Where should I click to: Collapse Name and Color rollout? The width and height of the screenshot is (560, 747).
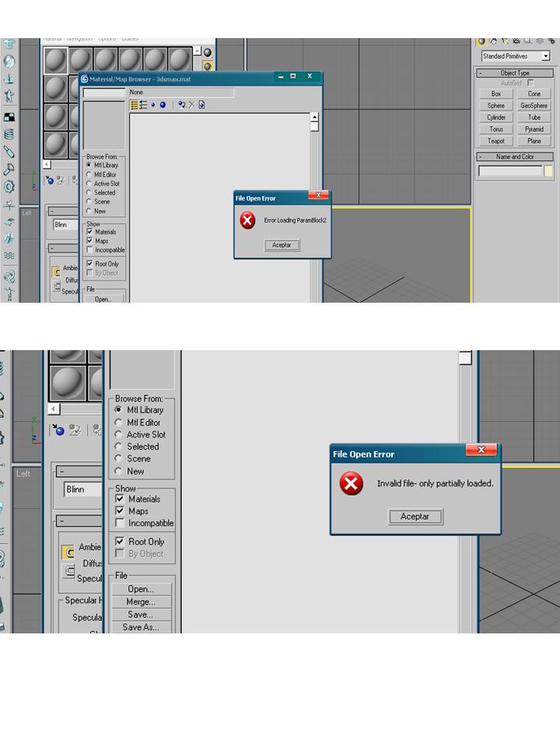[x=515, y=156]
